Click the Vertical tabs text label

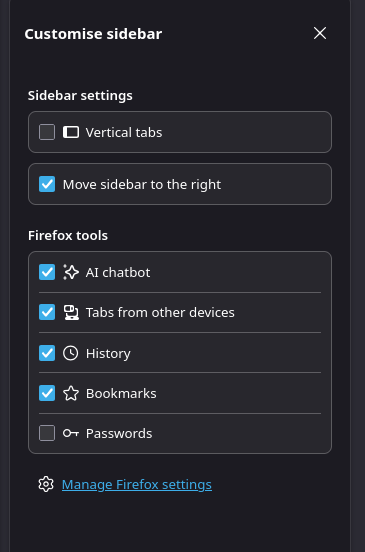pos(124,133)
